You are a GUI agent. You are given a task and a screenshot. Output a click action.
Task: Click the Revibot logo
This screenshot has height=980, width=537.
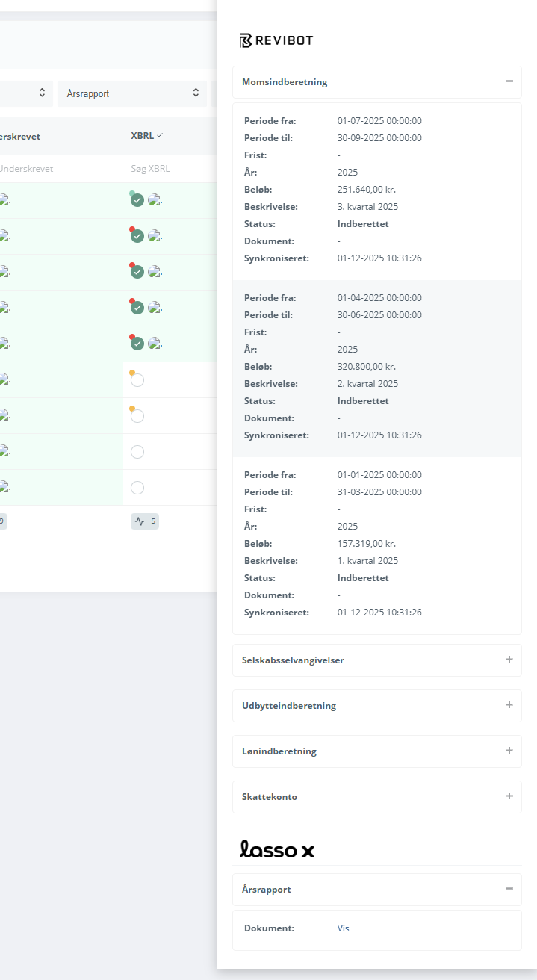pyautogui.click(x=276, y=40)
